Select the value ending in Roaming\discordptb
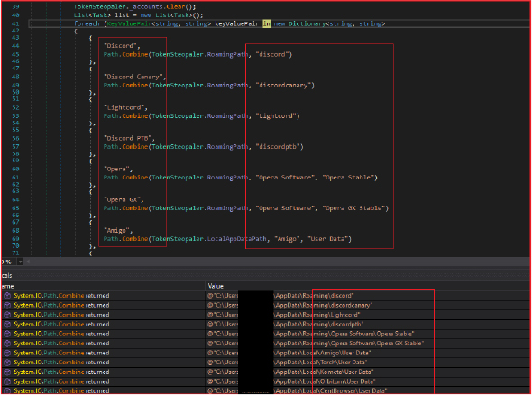532x395 pixels. click(286, 324)
